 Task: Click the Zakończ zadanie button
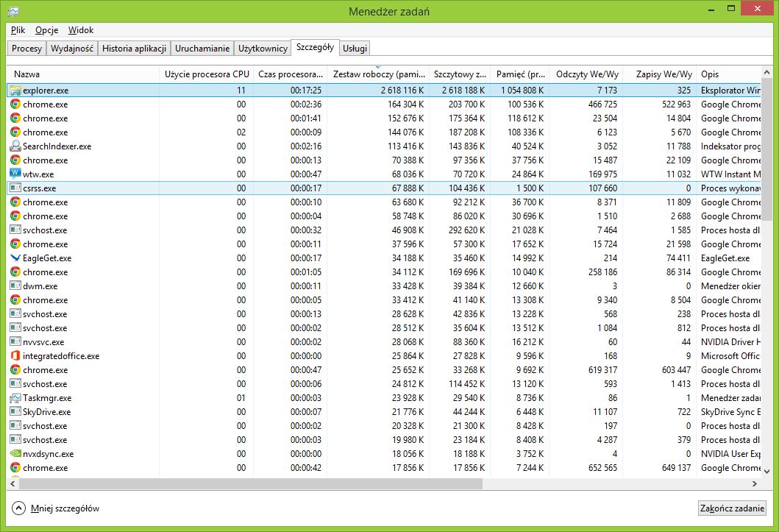click(x=732, y=508)
